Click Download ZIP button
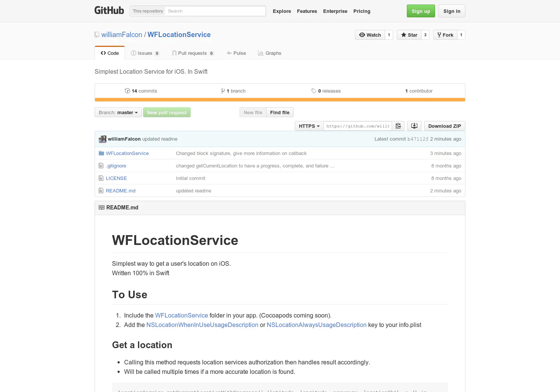560x392 pixels. pyautogui.click(x=445, y=126)
